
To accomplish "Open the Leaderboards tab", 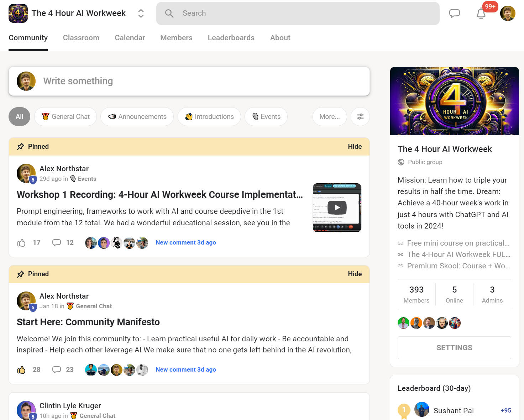I will click(x=231, y=38).
